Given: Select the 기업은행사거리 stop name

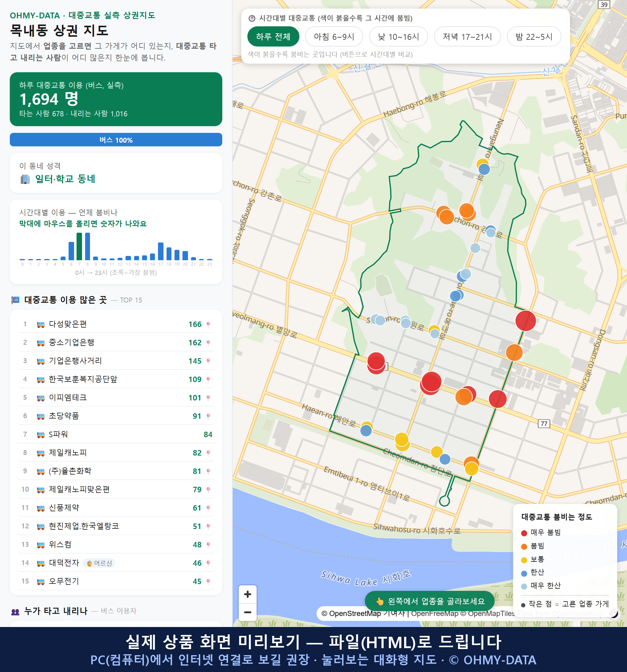Looking at the screenshot, I should (x=75, y=361).
